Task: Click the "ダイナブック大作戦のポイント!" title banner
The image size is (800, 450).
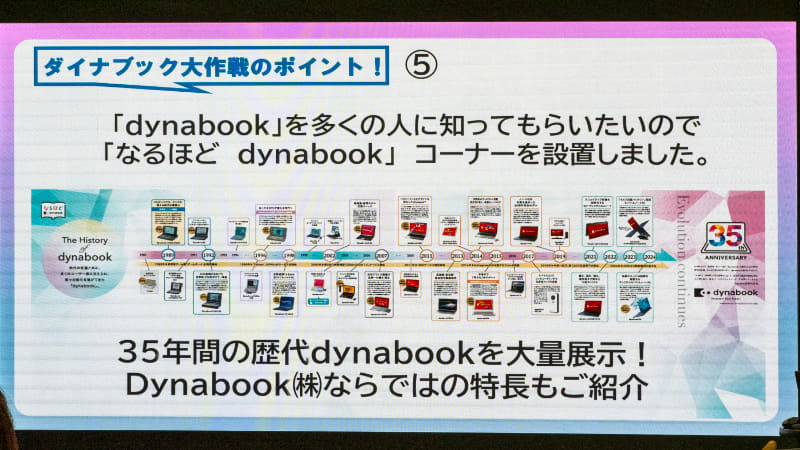Action: pos(211,66)
